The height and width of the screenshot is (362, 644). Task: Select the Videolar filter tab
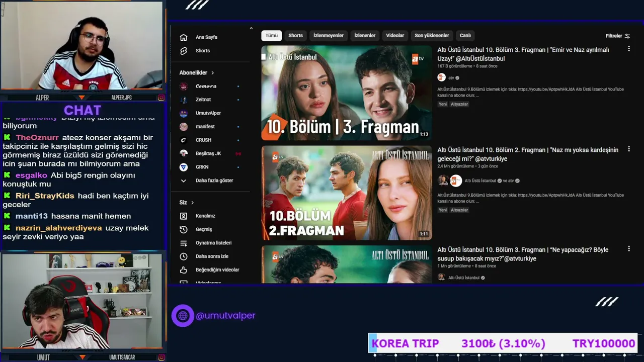(x=395, y=36)
